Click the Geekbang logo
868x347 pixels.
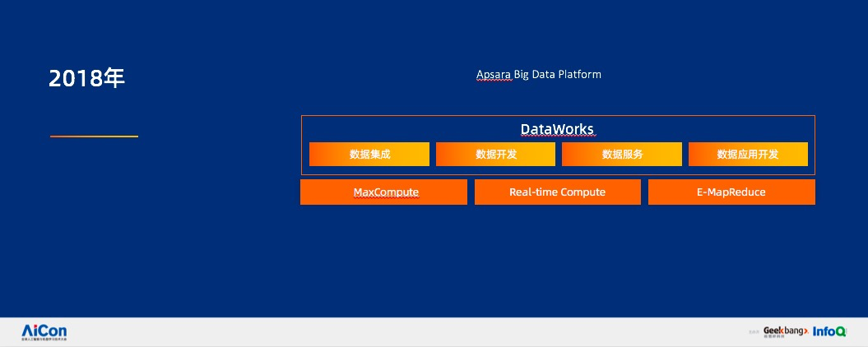coord(786,331)
